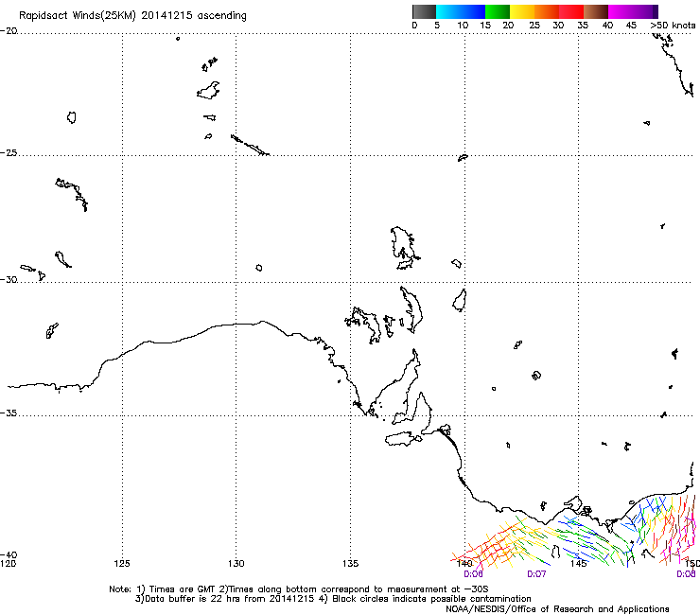This screenshot has height=615, width=700.
Task: Click the '130' longitude axis label
Action: [236, 564]
